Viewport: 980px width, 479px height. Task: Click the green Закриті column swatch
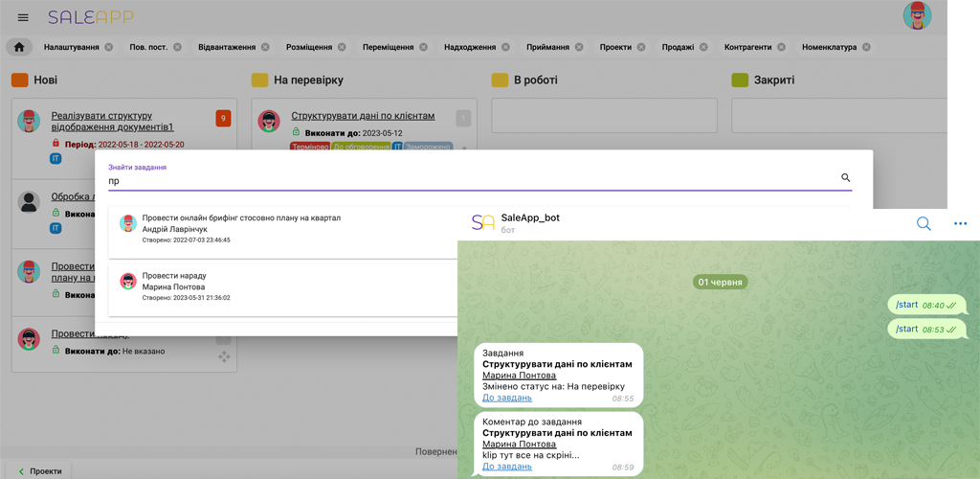[740, 80]
